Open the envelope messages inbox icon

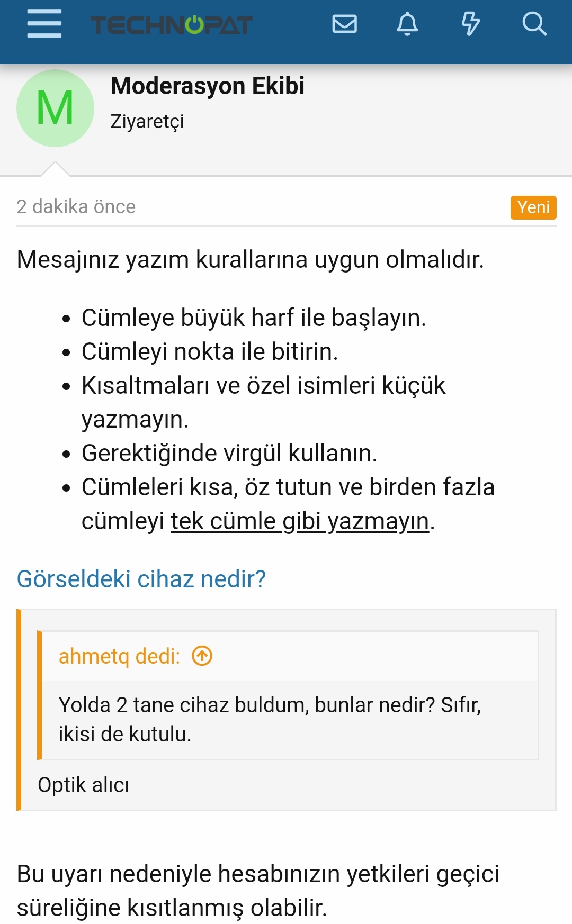344,24
